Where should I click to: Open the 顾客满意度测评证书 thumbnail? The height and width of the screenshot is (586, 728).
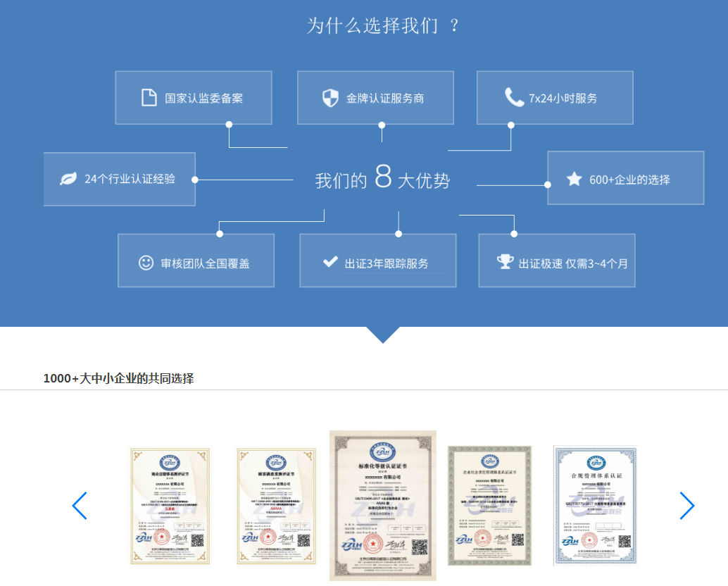coord(275,506)
